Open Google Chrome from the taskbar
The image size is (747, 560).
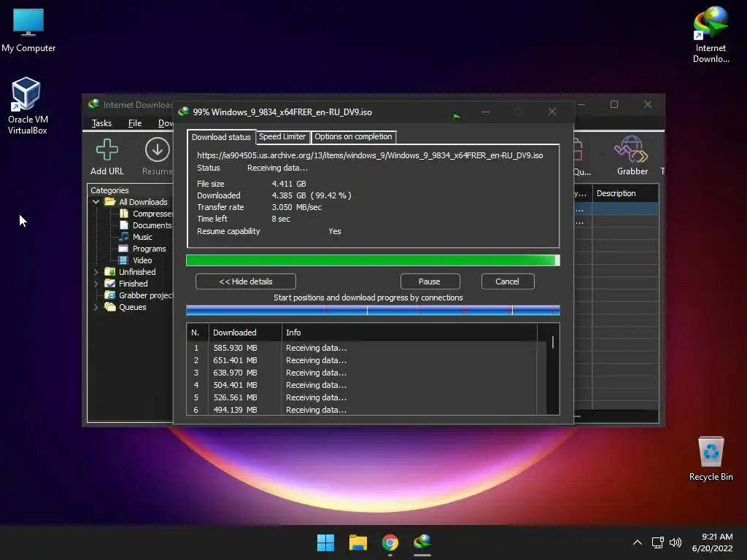390,542
